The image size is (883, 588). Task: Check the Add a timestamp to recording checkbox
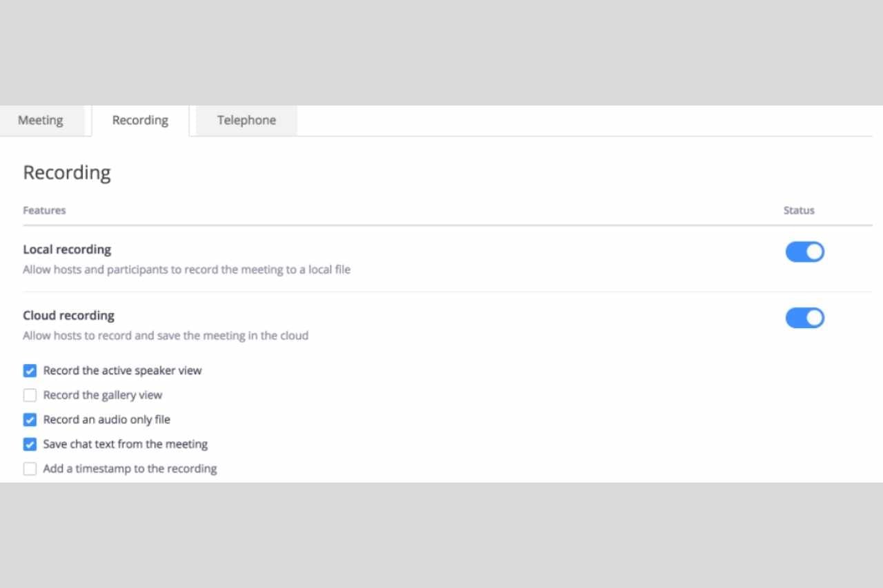click(x=30, y=469)
